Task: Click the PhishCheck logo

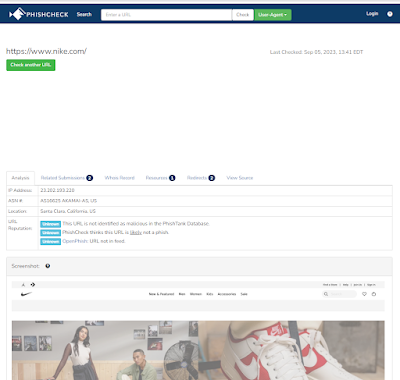Action: [x=39, y=14]
